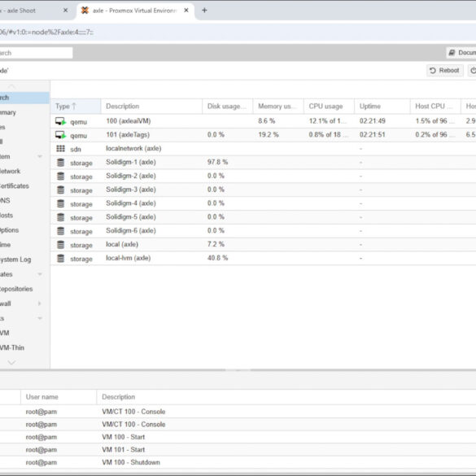Viewport: 476px width, 476px height.
Task: Click the Reboot circular arrow icon
Action: tap(433, 71)
